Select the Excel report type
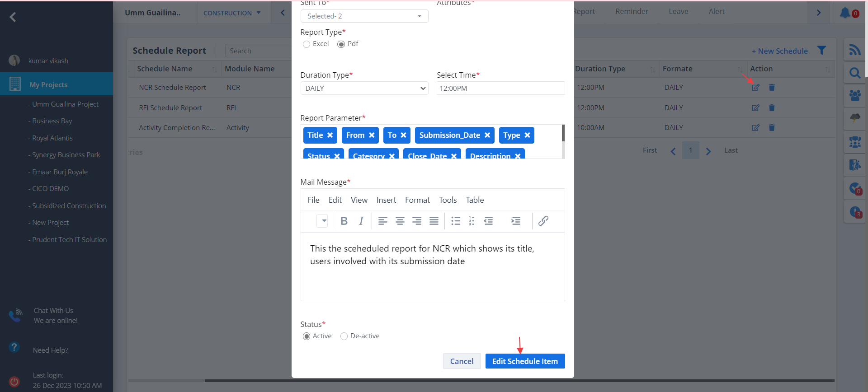This screenshot has height=392, width=868. tap(307, 44)
